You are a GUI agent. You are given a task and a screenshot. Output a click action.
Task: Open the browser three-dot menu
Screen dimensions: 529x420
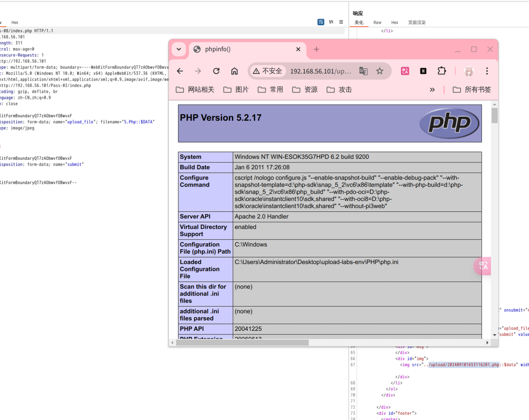(x=487, y=71)
